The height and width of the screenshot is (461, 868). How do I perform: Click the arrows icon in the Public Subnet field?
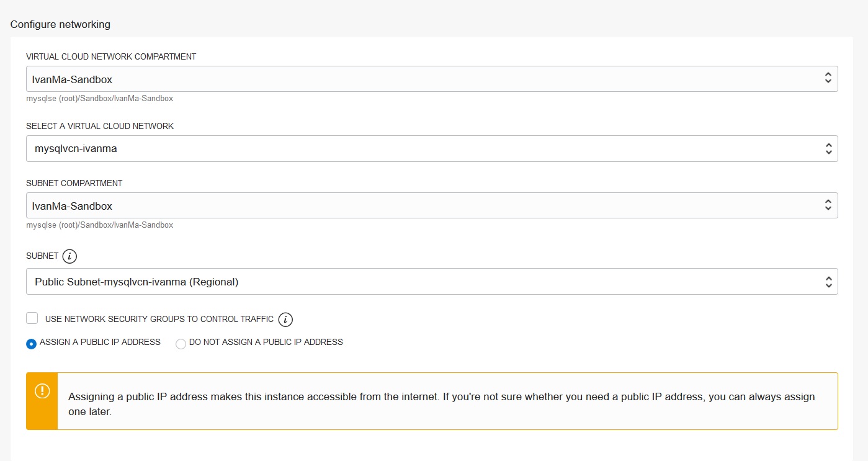(828, 282)
